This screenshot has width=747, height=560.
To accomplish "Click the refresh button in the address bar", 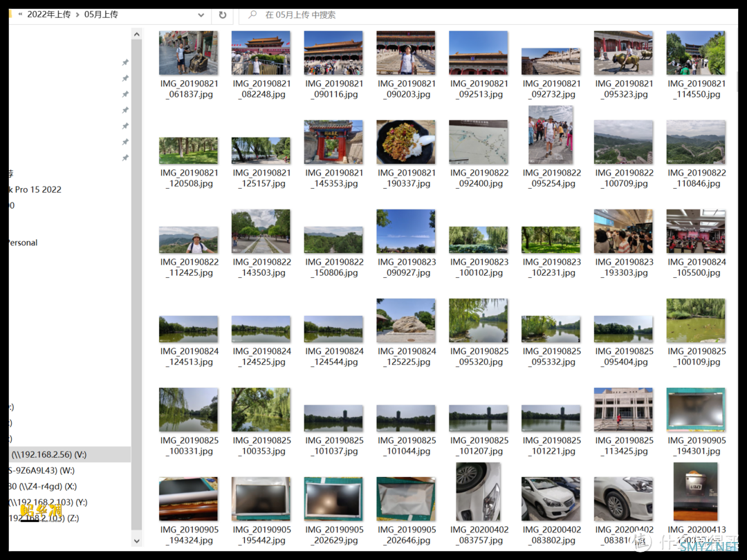I will tap(222, 15).
